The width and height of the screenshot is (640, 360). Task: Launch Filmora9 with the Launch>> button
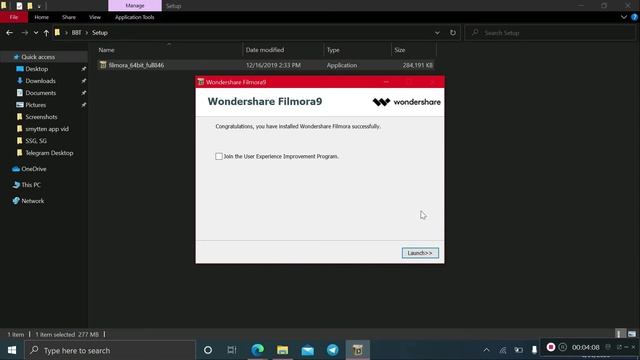point(420,253)
